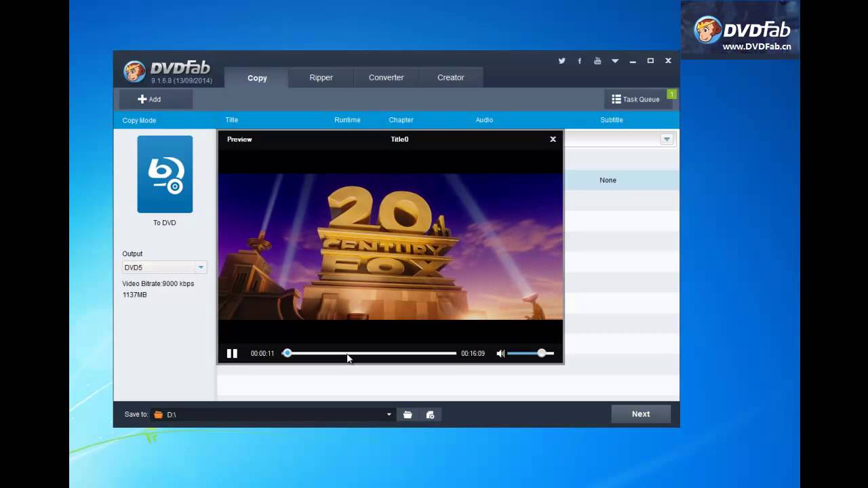Click the 00:00:11 elapsed time text
Viewport: 868px width, 488px height.
click(x=262, y=353)
